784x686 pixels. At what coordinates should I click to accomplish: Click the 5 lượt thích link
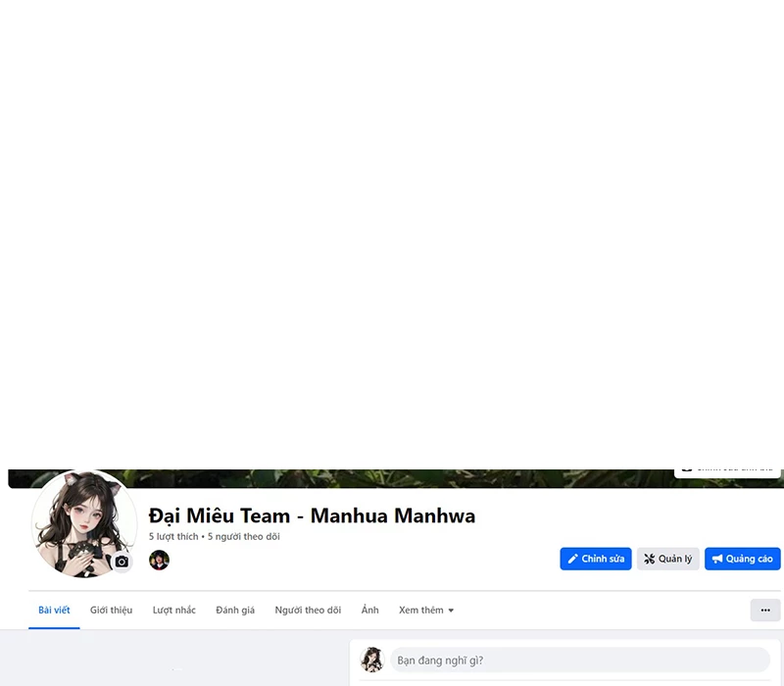173,537
